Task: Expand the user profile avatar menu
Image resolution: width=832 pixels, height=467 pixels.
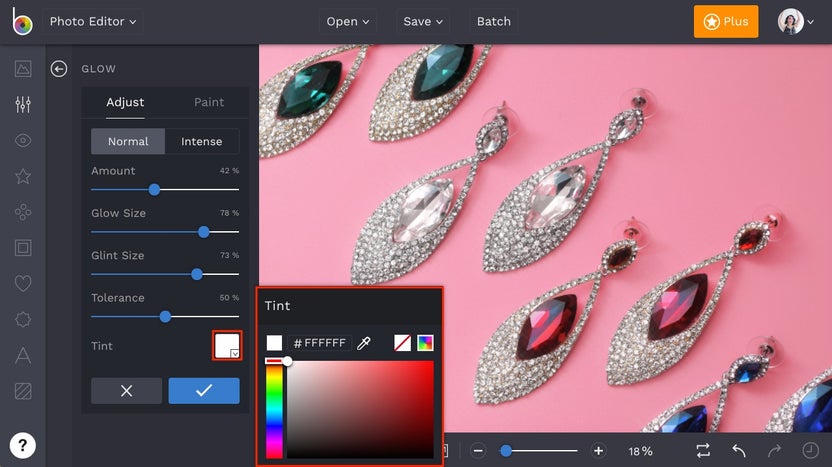Action: (795, 22)
